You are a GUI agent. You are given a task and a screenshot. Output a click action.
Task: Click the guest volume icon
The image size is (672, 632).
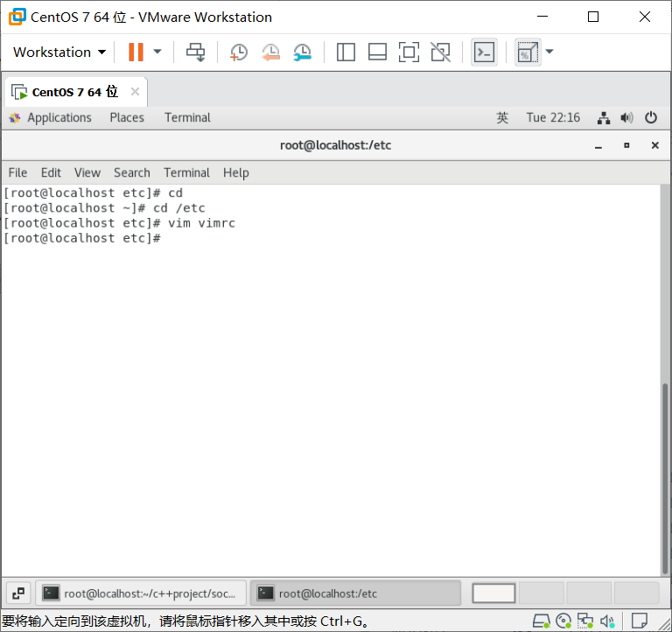626,117
